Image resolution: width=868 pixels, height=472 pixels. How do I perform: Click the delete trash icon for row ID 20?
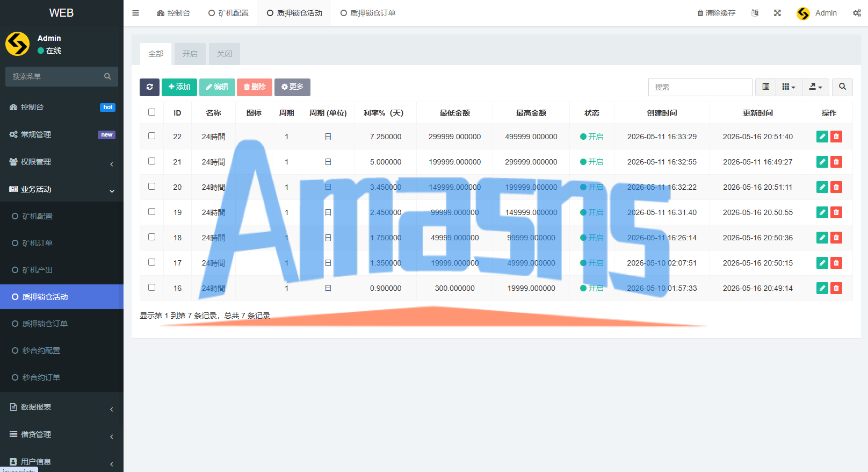836,187
